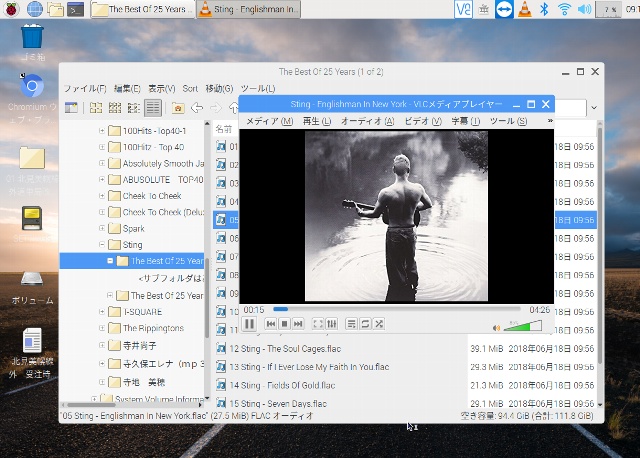Open the メディア menu in VLC
The image size is (640, 458).
point(269,121)
